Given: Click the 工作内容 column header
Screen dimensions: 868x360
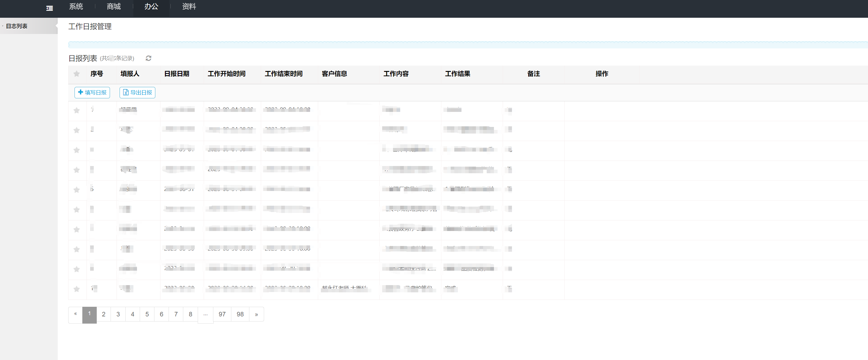Looking at the screenshot, I should tap(396, 74).
